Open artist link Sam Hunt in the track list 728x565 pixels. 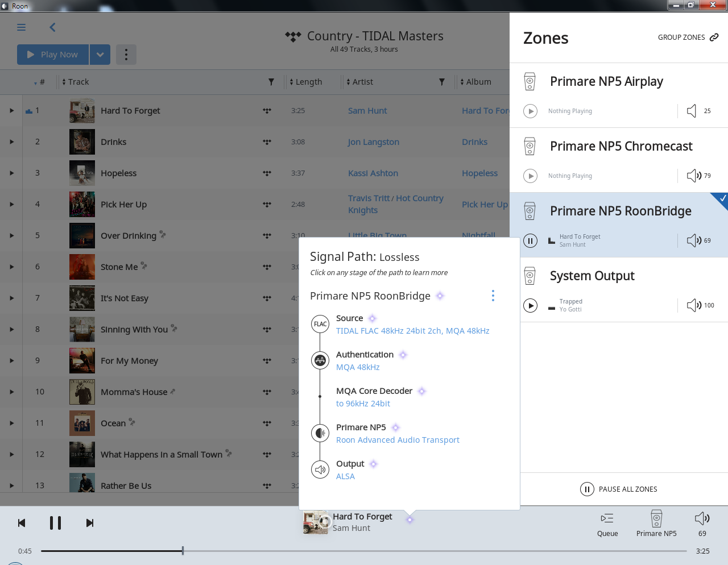(367, 111)
